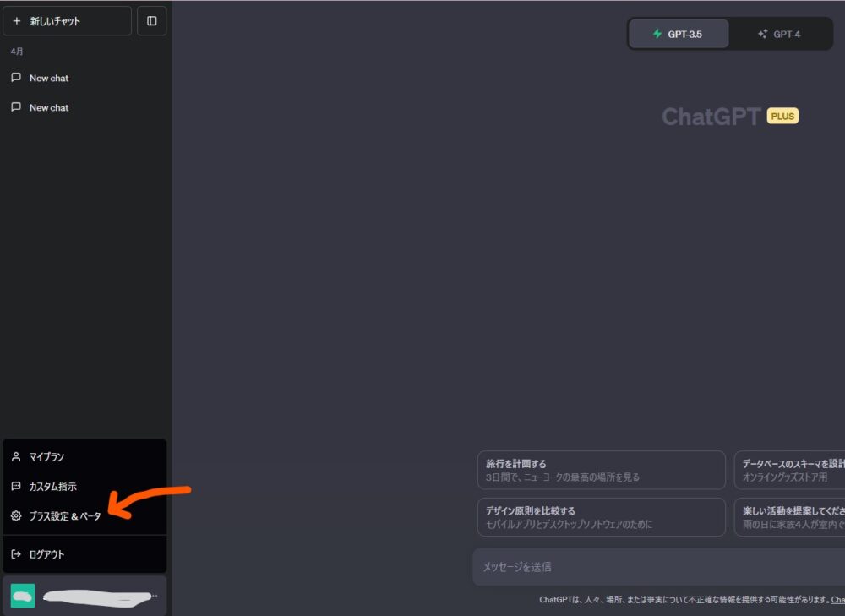Click the gear icon for プラス設定 & ベータ
The height and width of the screenshot is (616, 845).
(x=16, y=516)
